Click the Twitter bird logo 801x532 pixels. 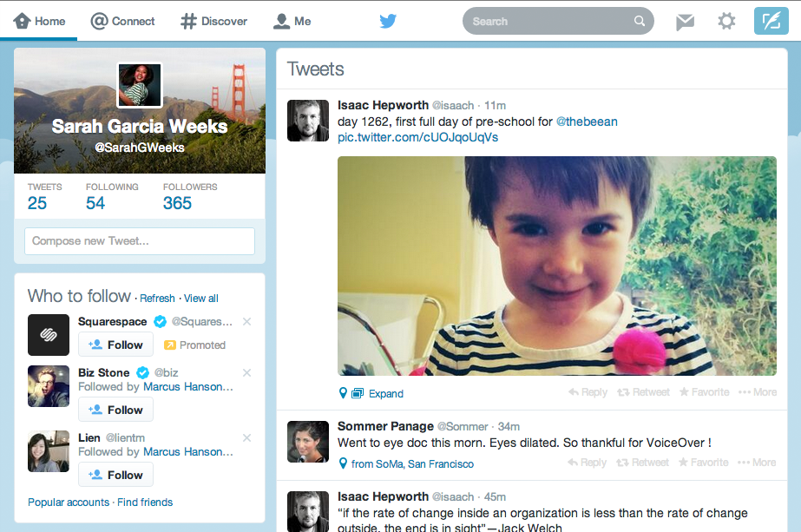388,21
